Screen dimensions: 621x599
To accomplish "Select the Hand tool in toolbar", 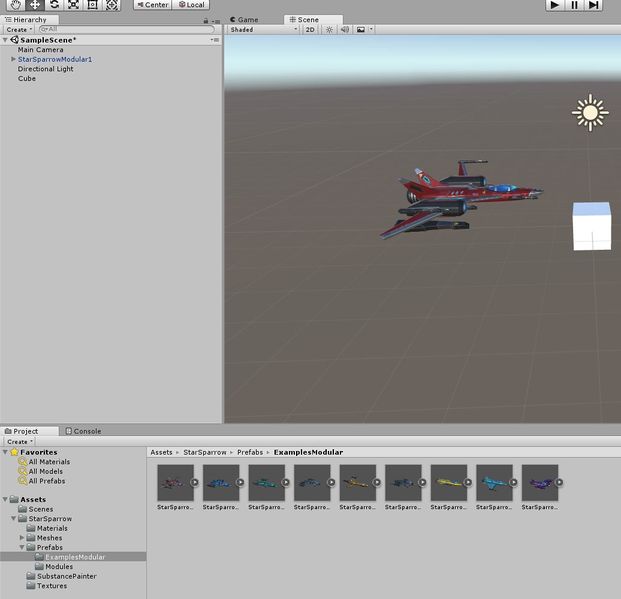I will click(x=15, y=5).
